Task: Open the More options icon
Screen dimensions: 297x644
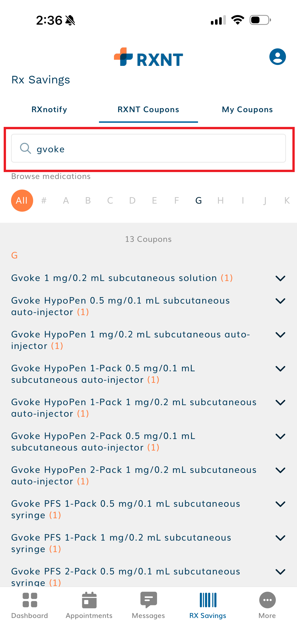Action: tap(267, 600)
